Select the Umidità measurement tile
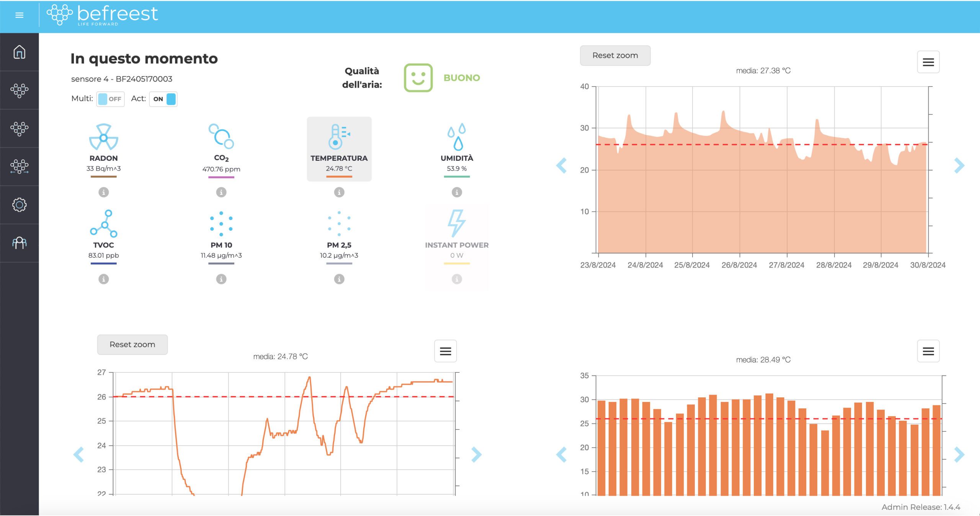The image size is (980, 516). tap(457, 149)
